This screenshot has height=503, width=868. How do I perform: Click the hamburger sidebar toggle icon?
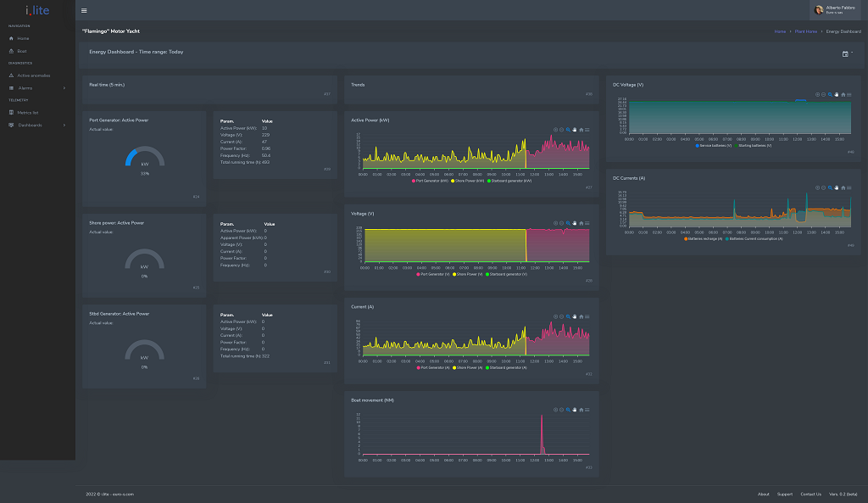click(x=84, y=10)
